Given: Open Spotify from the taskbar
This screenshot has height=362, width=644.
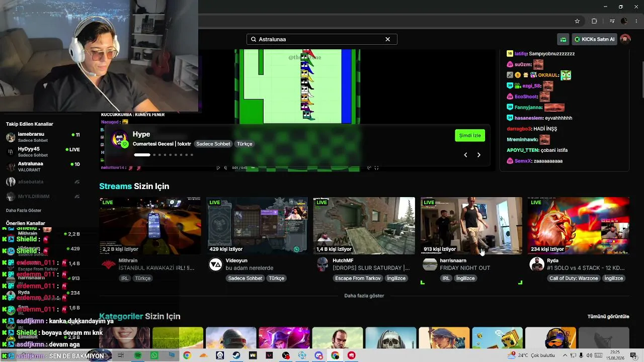Looking at the screenshot, I should tap(138, 355).
